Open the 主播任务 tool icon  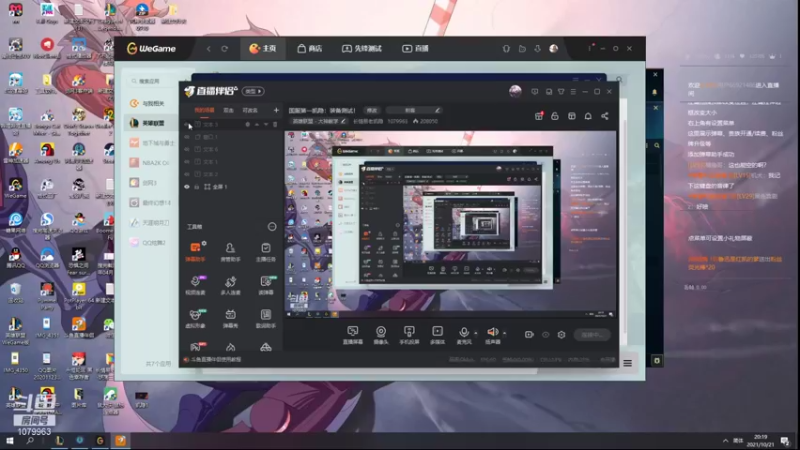[x=265, y=252]
